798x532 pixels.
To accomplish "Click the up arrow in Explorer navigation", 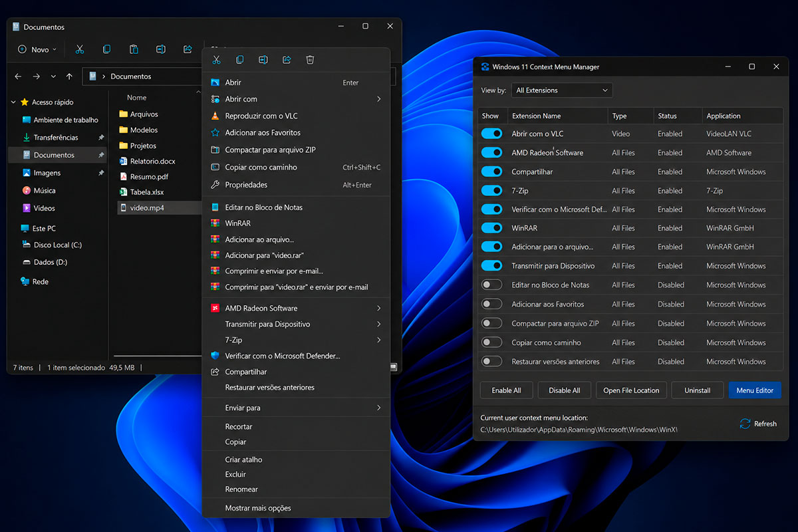I will (x=69, y=76).
